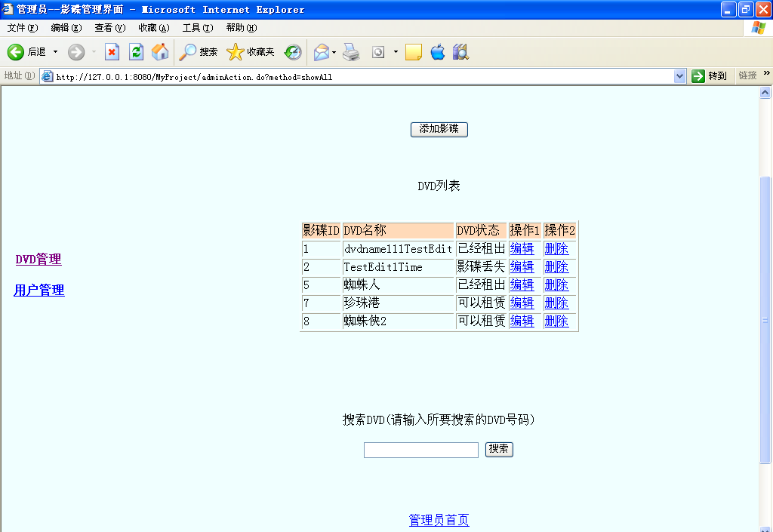Click the toolbar Search (搜索) magnifier icon

pos(187,52)
